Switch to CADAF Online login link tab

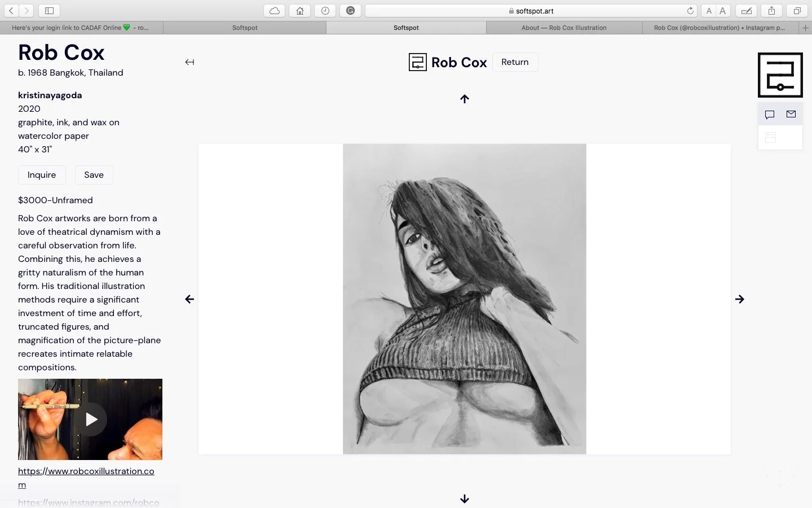(82, 28)
